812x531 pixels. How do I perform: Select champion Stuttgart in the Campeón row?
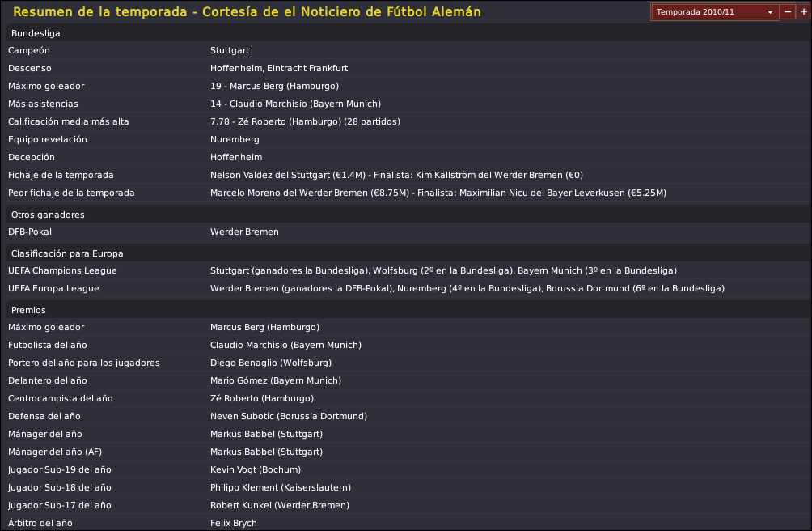tap(230, 50)
